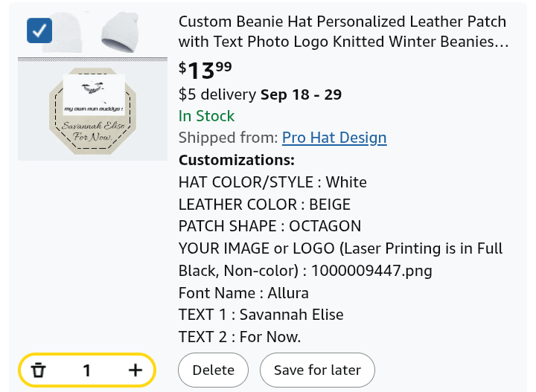Click Save for later
The height and width of the screenshot is (392, 536).
click(x=317, y=370)
